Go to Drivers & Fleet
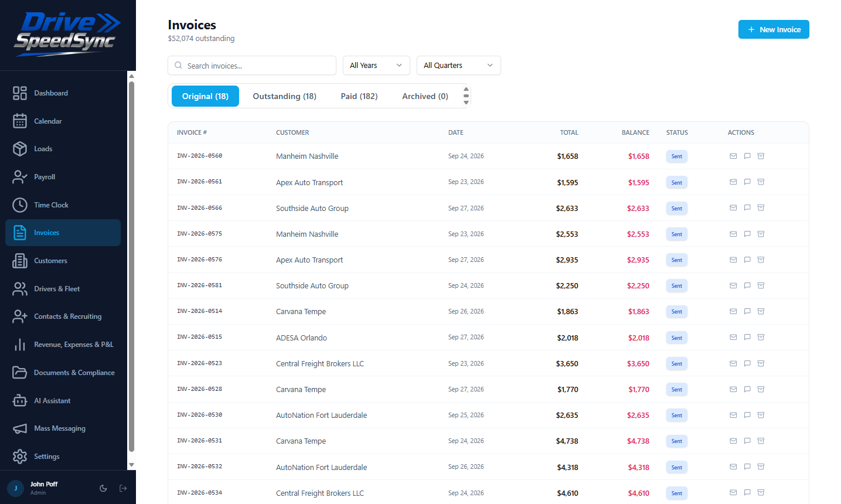 pyautogui.click(x=63, y=289)
